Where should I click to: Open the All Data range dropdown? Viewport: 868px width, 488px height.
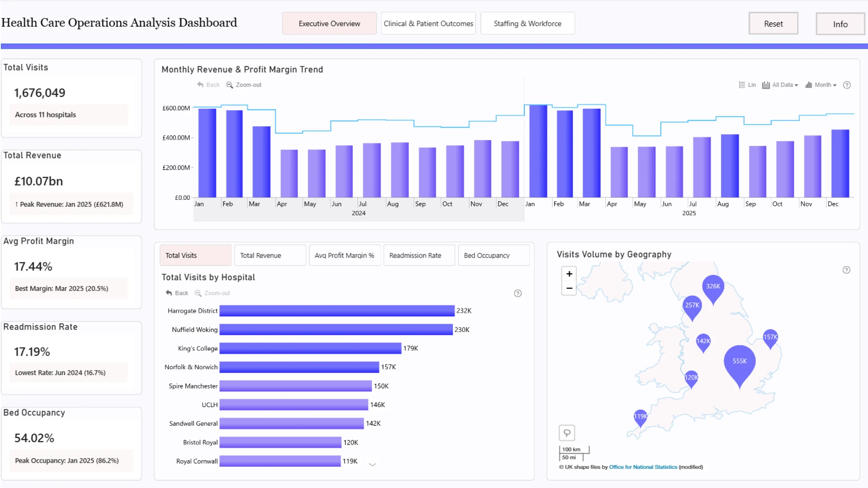(780, 85)
